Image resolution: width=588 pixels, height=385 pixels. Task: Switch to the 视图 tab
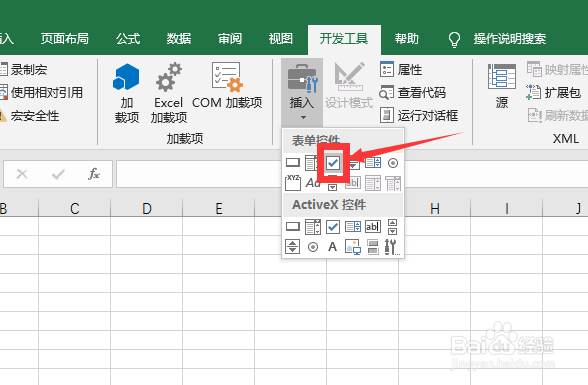pyautogui.click(x=280, y=39)
